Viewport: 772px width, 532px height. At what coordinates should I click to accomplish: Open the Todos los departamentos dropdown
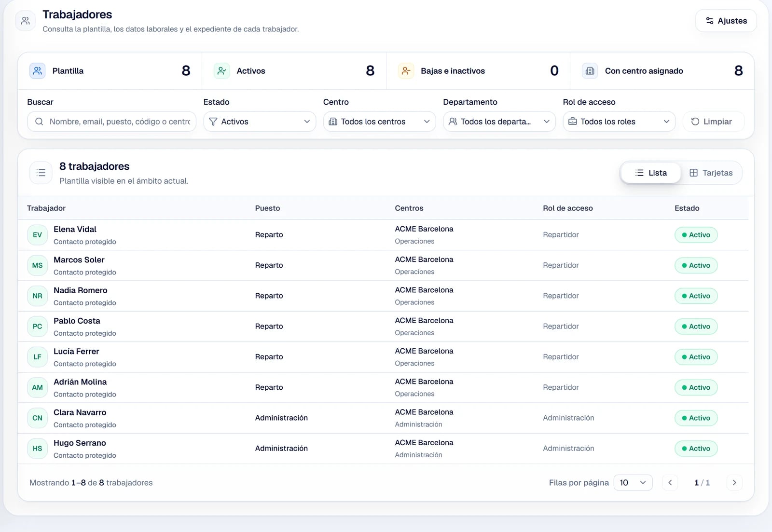click(x=499, y=122)
